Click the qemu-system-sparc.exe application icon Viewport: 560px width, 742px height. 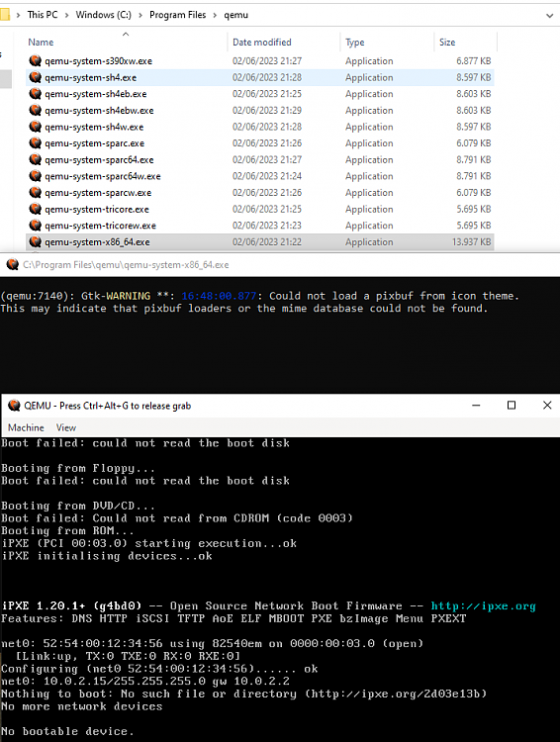[35, 142]
